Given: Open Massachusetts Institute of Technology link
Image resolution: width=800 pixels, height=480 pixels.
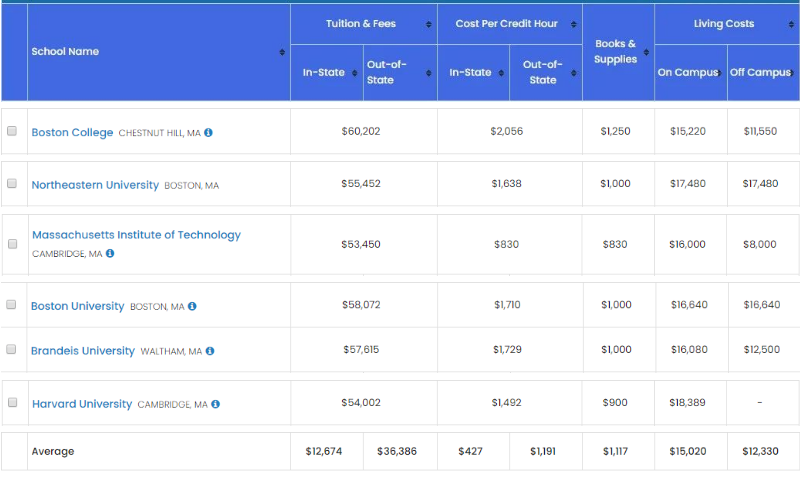Looking at the screenshot, I should pyautogui.click(x=136, y=235).
